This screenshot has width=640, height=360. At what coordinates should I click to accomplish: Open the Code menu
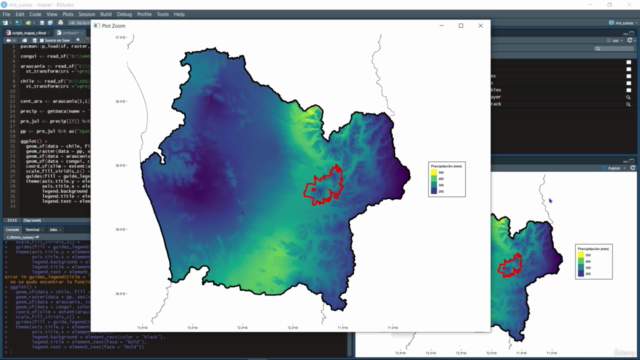pos(35,14)
